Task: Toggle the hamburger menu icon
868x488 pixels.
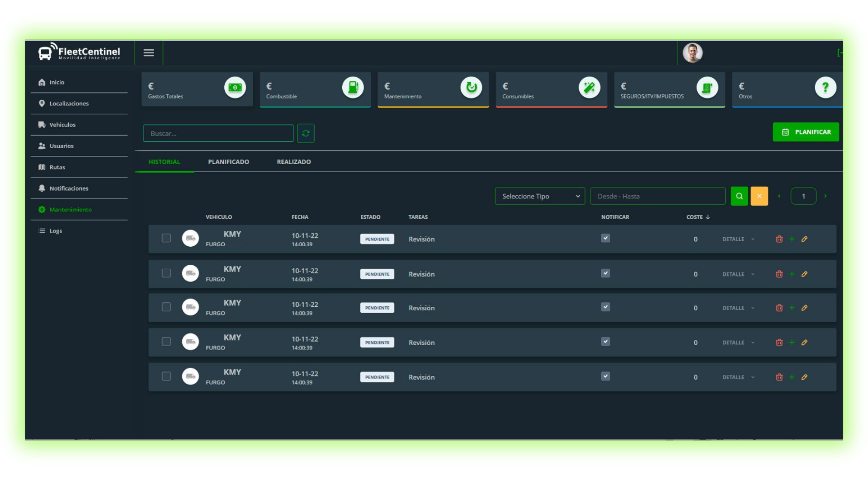Action: pos(149,53)
